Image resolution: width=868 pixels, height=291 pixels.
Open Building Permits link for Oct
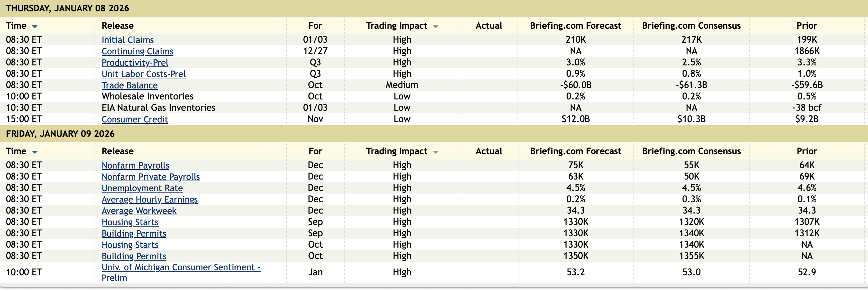134,257
